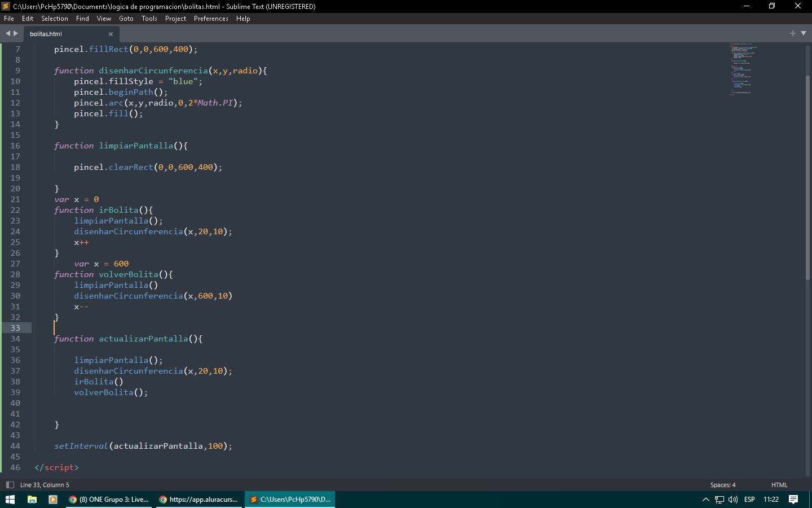Open File Explorer from taskbar

click(32, 500)
